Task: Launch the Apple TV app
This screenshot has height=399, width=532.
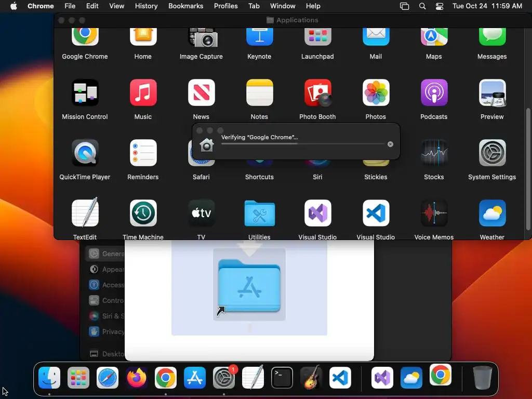Action: (x=202, y=213)
